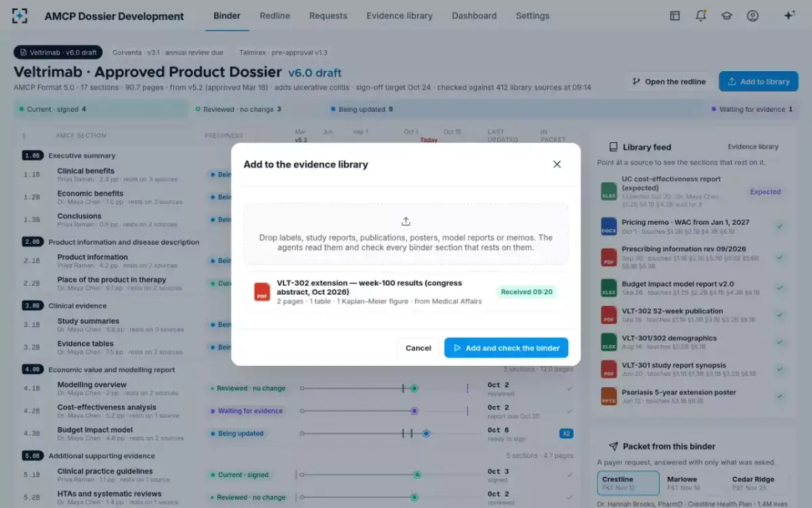Click 'Add and check the binder'

pyautogui.click(x=506, y=347)
